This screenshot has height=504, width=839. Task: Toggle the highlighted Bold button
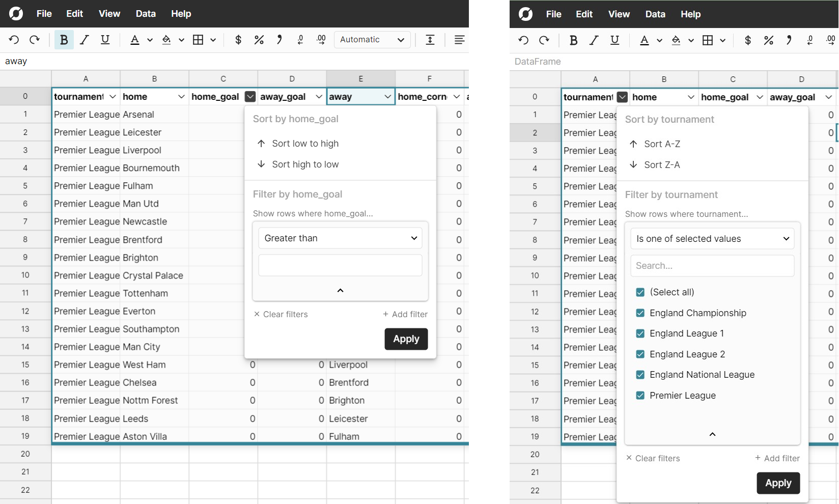[64, 40]
